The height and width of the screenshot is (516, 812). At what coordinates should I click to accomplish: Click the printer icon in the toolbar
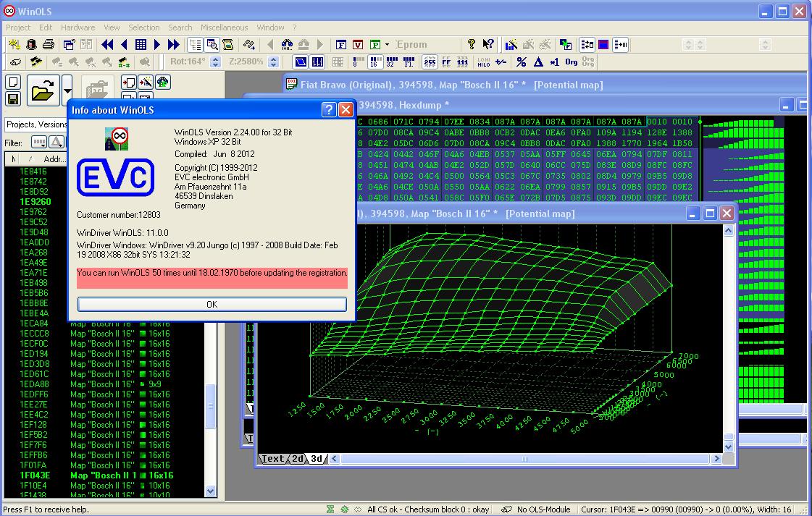tap(48, 45)
